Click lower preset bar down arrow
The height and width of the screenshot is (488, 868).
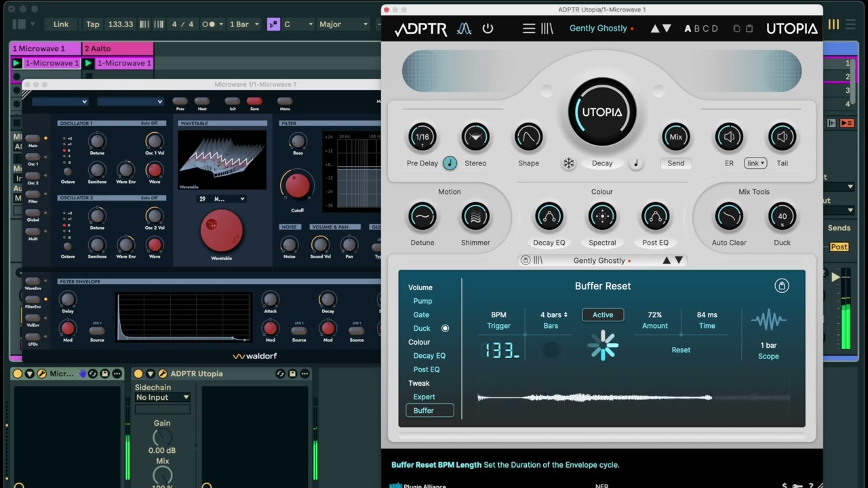click(679, 260)
